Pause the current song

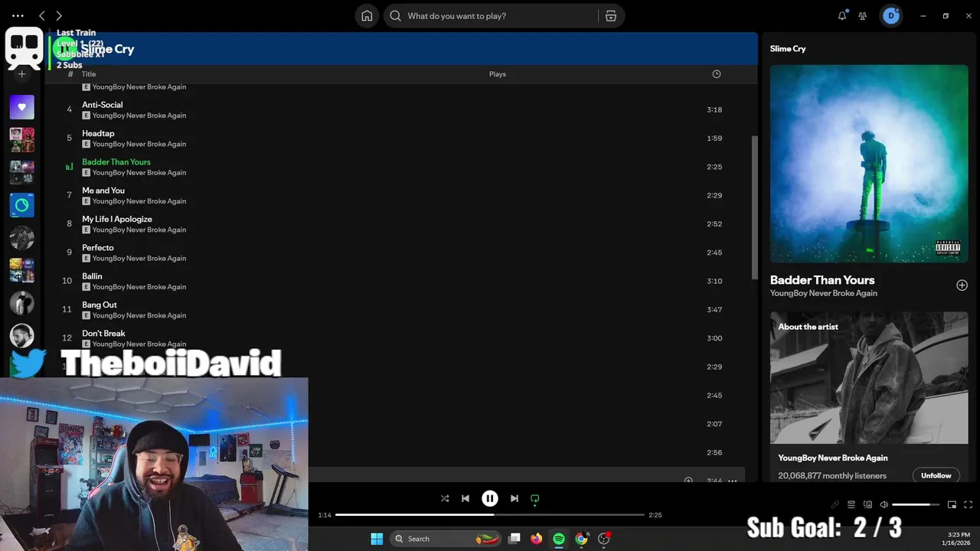click(x=490, y=498)
